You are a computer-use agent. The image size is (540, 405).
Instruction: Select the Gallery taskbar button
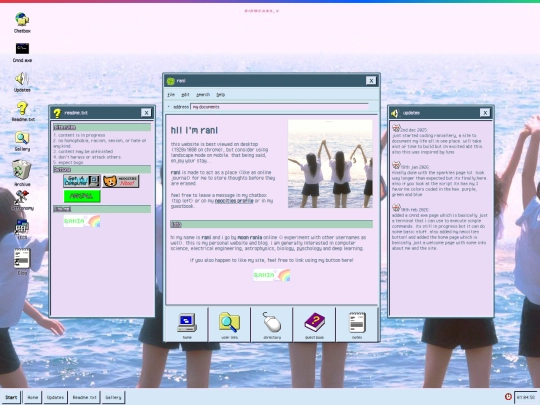coord(113,397)
